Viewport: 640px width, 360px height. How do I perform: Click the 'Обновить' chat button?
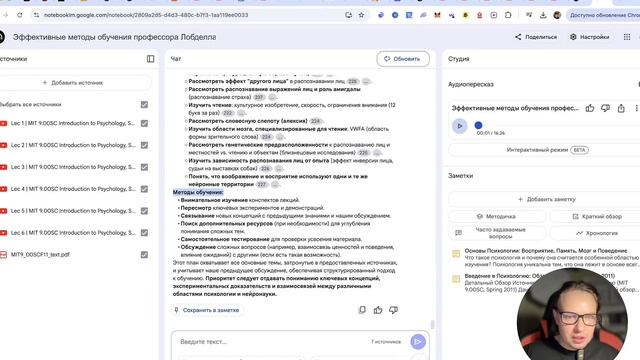click(403, 59)
